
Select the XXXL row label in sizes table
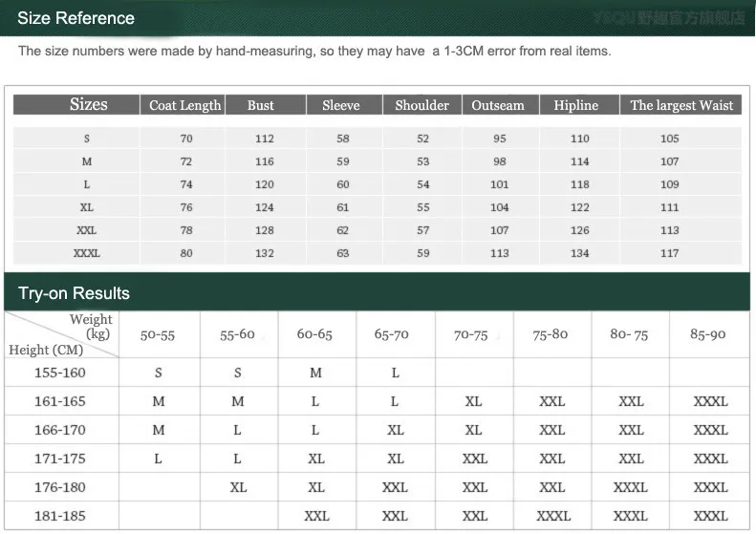87,253
